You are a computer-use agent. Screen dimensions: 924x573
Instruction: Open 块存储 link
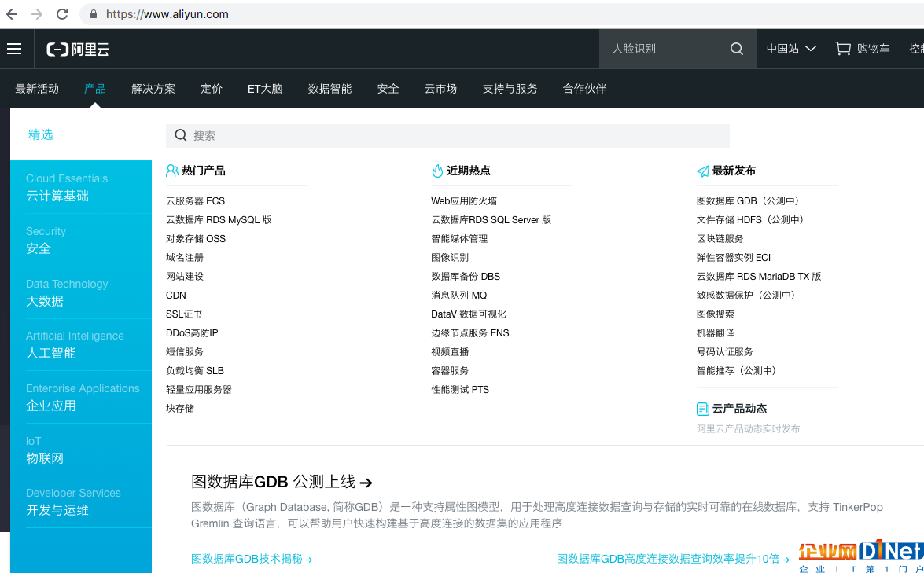coord(180,408)
